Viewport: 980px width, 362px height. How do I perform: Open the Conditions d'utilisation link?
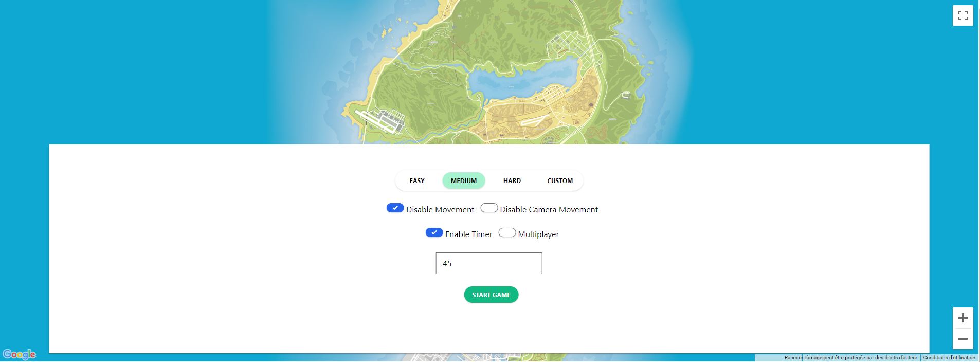coord(949,358)
